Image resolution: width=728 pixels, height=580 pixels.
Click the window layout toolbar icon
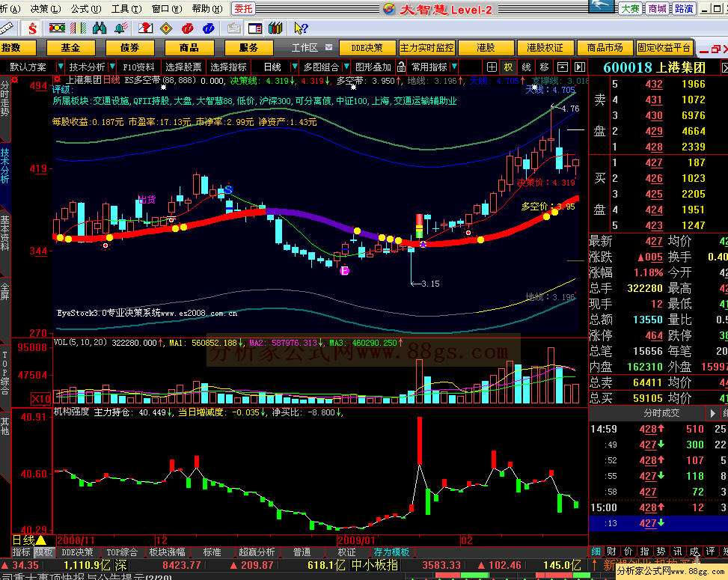255,28
